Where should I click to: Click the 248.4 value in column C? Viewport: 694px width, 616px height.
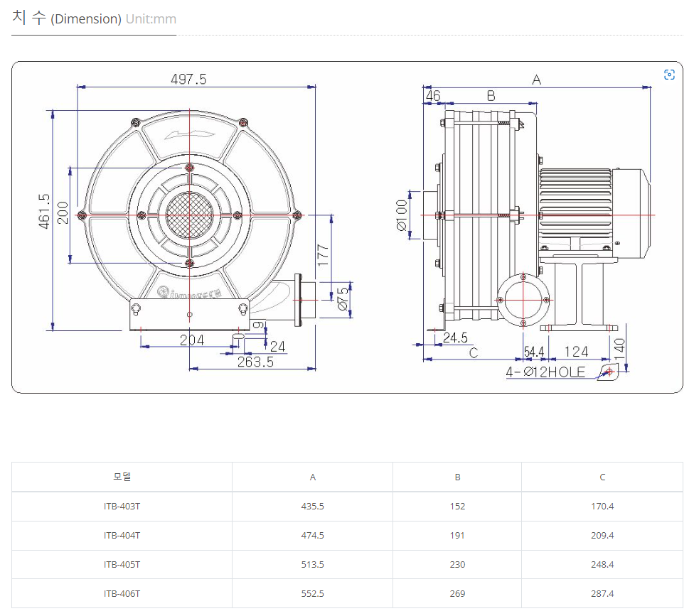(x=602, y=565)
